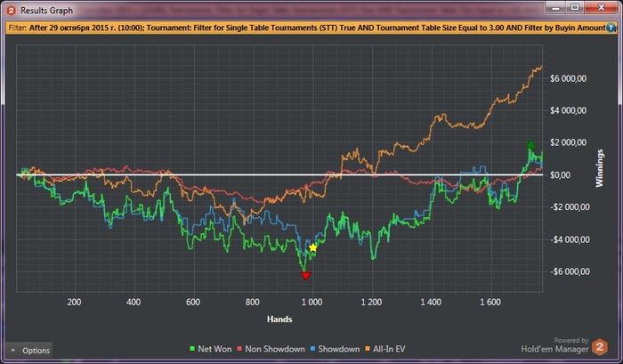Image resolution: width=623 pixels, height=364 pixels.
Task: Click the red Non Showdown legend swatch
Action: pyautogui.click(x=239, y=349)
